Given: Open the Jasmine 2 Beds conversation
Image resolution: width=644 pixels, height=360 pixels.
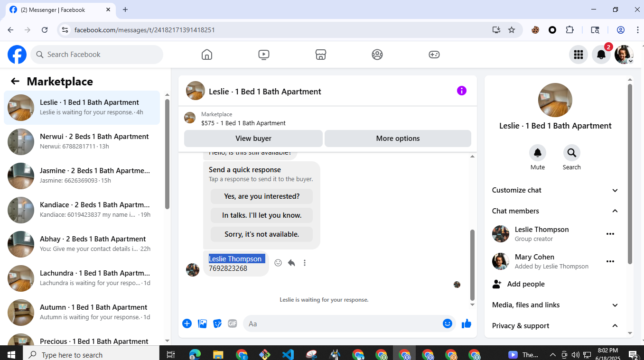Looking at the screenshot, I should tap(82, 176).
